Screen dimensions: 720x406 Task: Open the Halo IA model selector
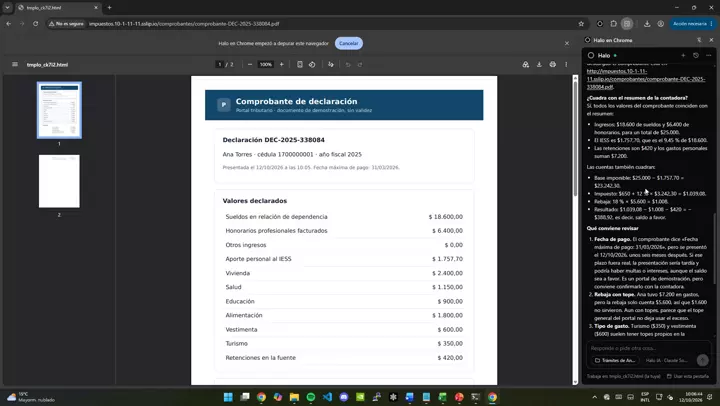point(667,361)
